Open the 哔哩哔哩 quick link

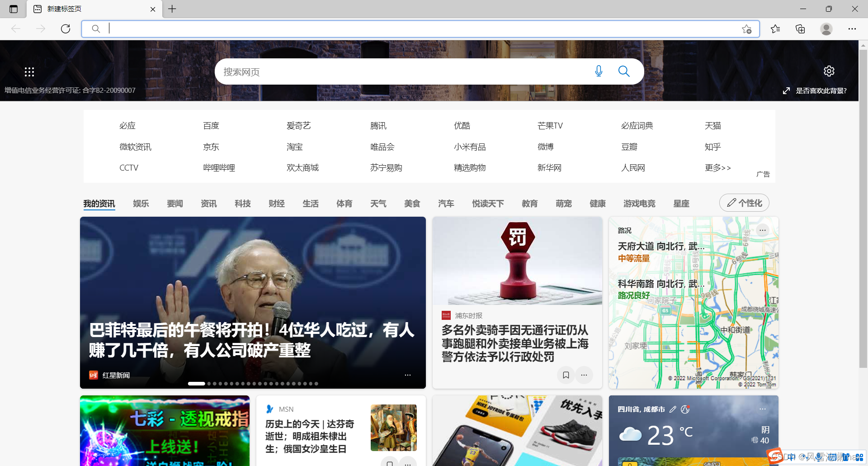pos(219,168)
